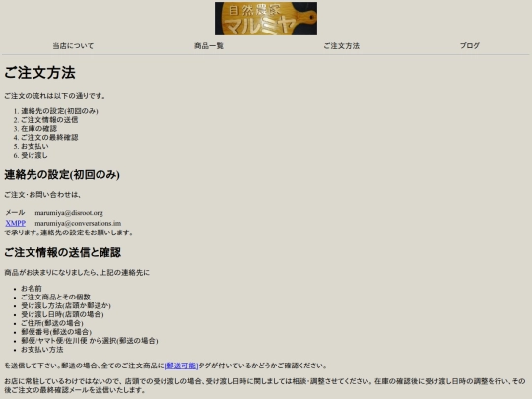Click the ご注文情報の送信と確認 heading

[x=62, y=252]
